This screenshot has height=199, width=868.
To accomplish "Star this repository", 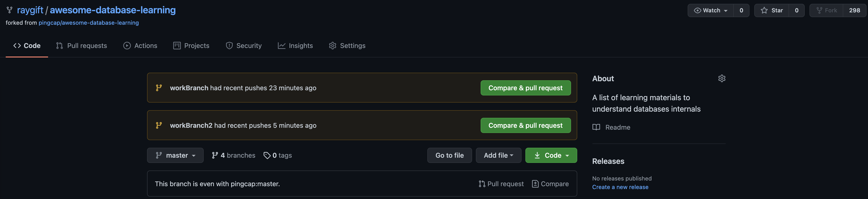I will [772, 10].
